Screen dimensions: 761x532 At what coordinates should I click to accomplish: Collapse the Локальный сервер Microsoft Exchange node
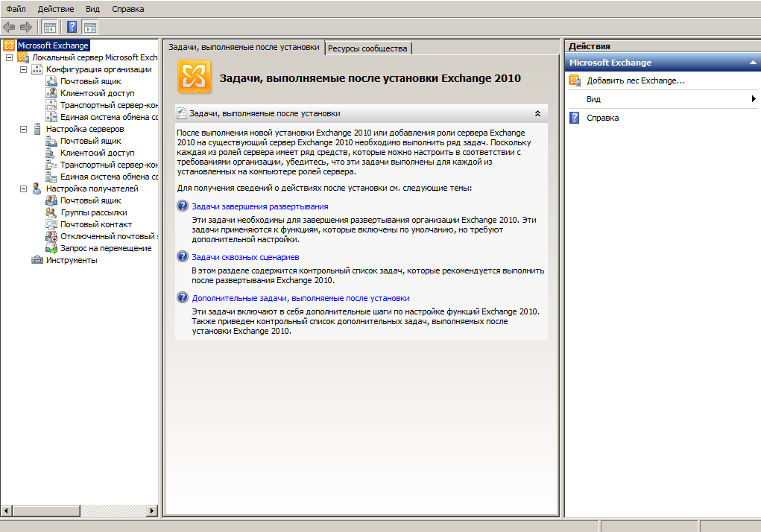click(9, 57)
